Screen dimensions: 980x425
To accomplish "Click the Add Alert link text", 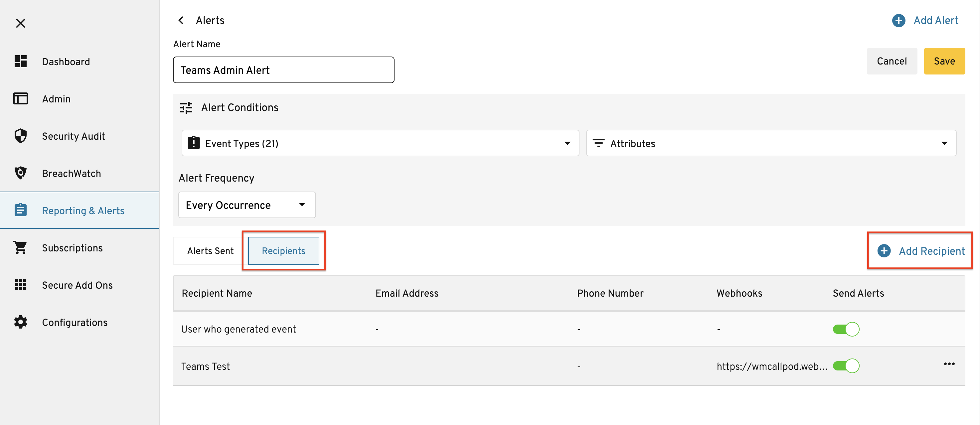I will tap(936, 21).
